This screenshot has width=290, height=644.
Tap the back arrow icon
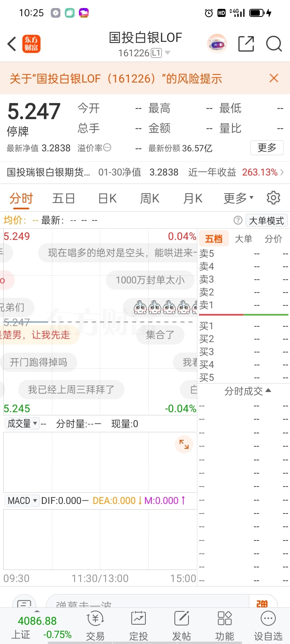coord(12,44)
